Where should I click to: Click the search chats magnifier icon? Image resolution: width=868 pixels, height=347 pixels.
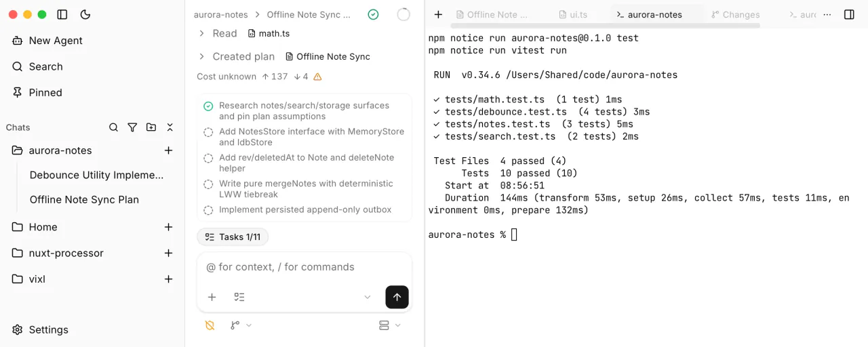pos(114,127)
